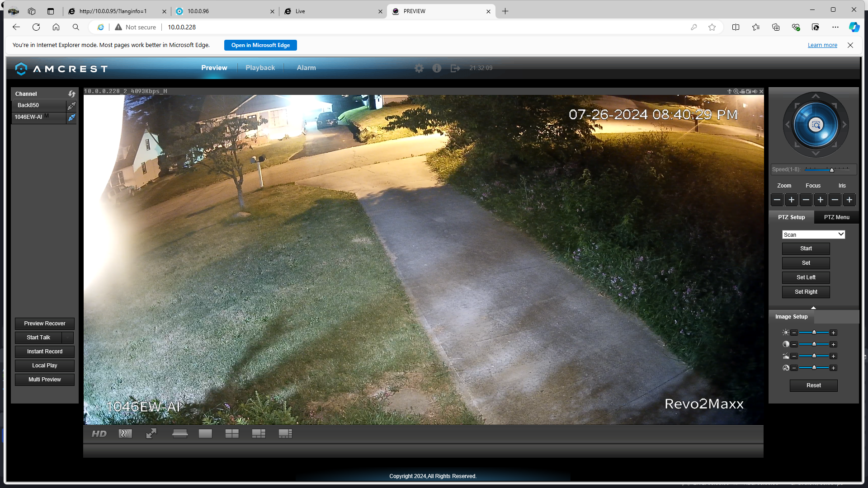Toggle HD stream quality icon
868x488 pixels.
coord(99,434)
